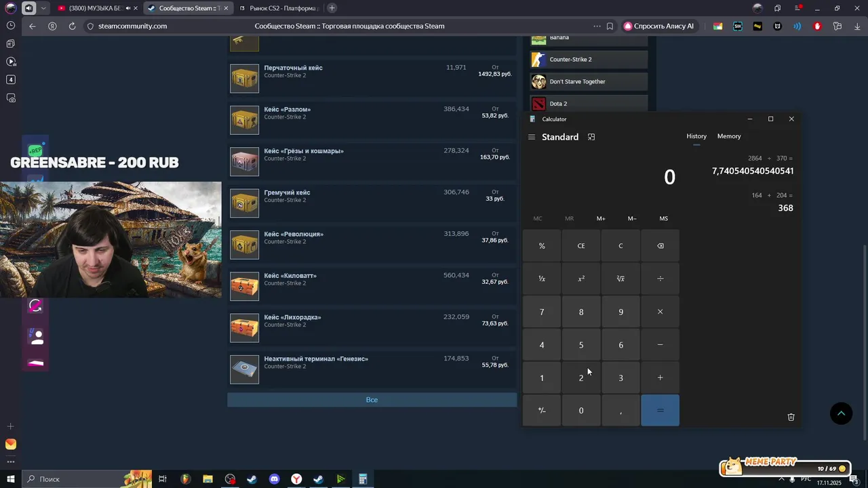
Task: Open the Windows Start menu
Action: click(11, 479)
